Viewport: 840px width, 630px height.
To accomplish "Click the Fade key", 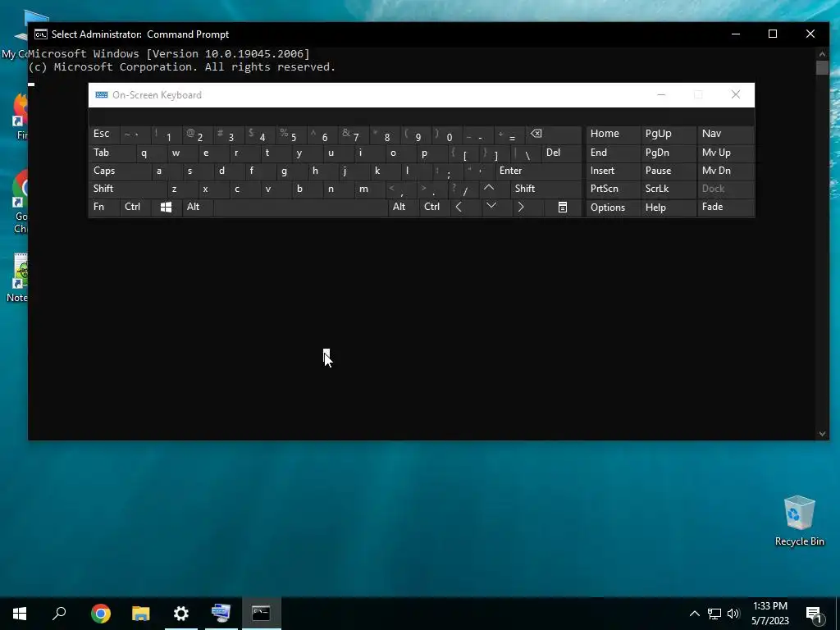I will click(x=726, y=208).
